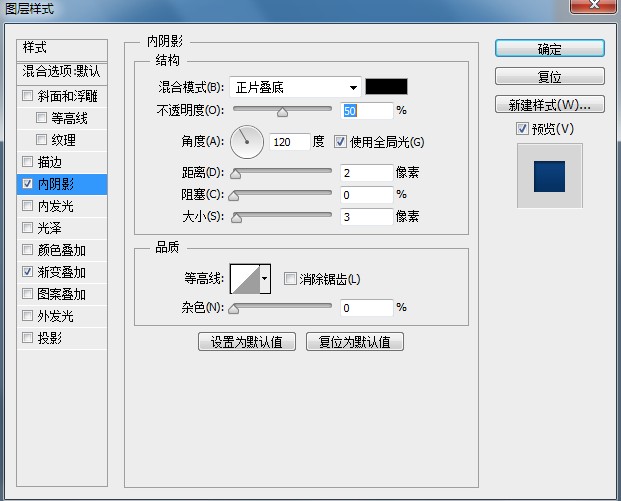This screenshot has height=501, width=621.
Task: Toggle the 等高线 sub-option checkbox
Action: tap(41, 118)
